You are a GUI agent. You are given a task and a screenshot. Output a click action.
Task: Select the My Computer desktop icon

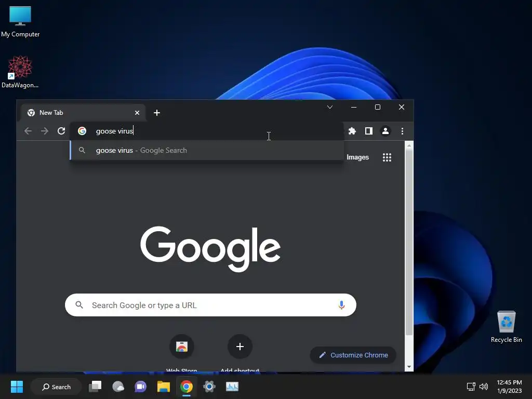(x=20, y=21)
